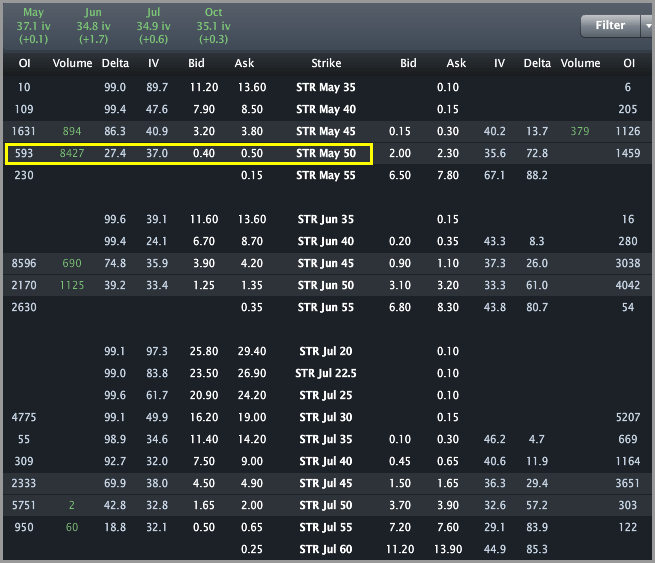Select the STR Jul 20 strike row
The width and height of the screenshot is (655, 563).
(x=328, y=351)
